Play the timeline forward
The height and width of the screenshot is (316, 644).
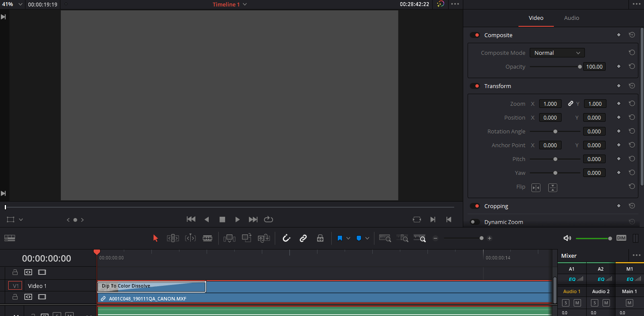coord(237,219)
